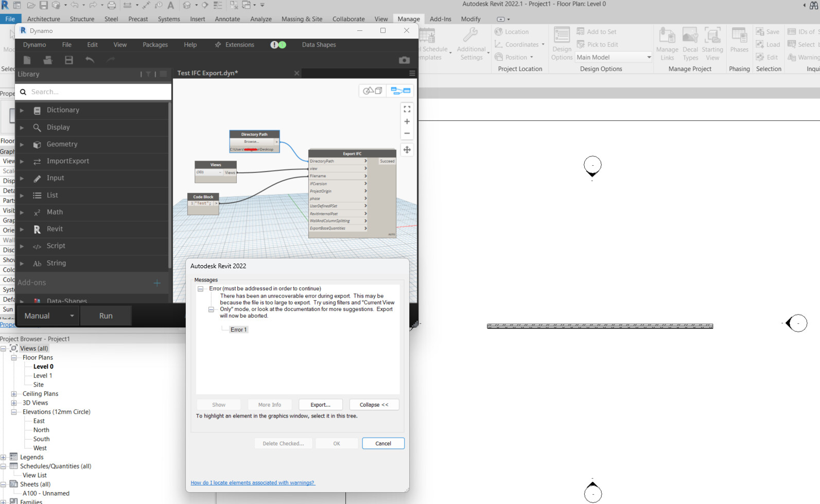Switch to 3D geometry background preview

[372, 91]
